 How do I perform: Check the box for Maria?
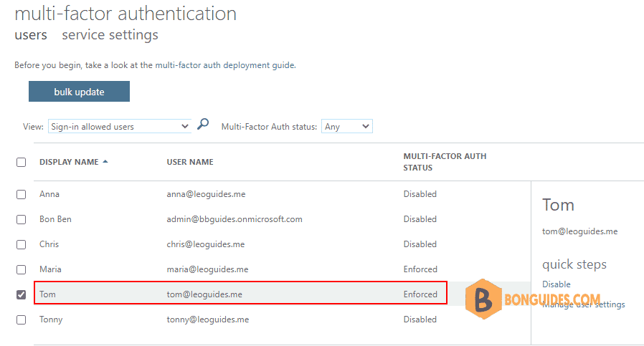pyautogui.click(x=21, y=269)
